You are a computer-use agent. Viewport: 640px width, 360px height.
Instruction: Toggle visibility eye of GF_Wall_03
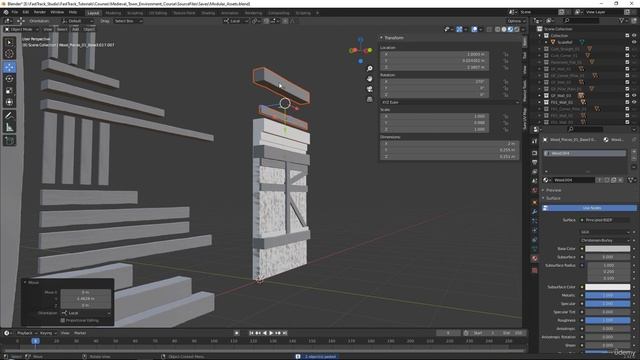(634, 96)
